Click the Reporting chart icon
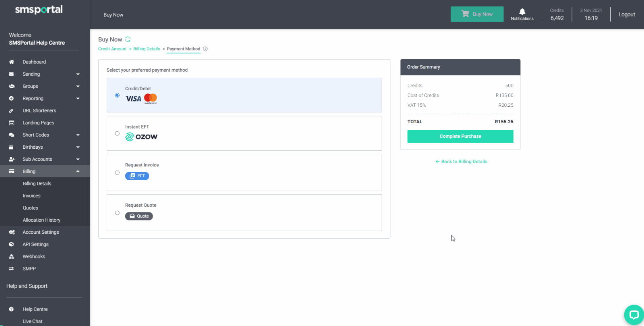This screenshot has width=644, height=326. (11, 98)
